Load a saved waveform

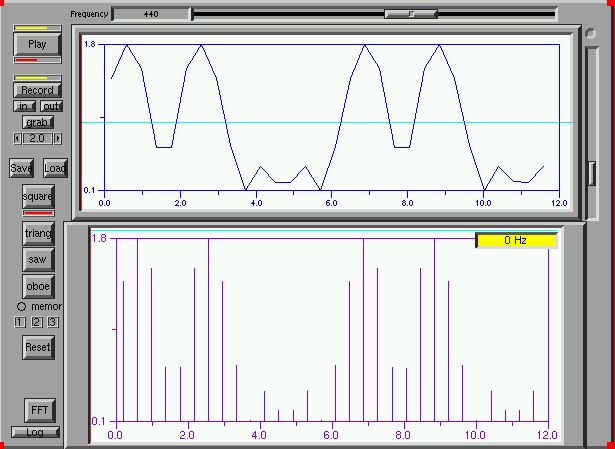pos(55,168)
